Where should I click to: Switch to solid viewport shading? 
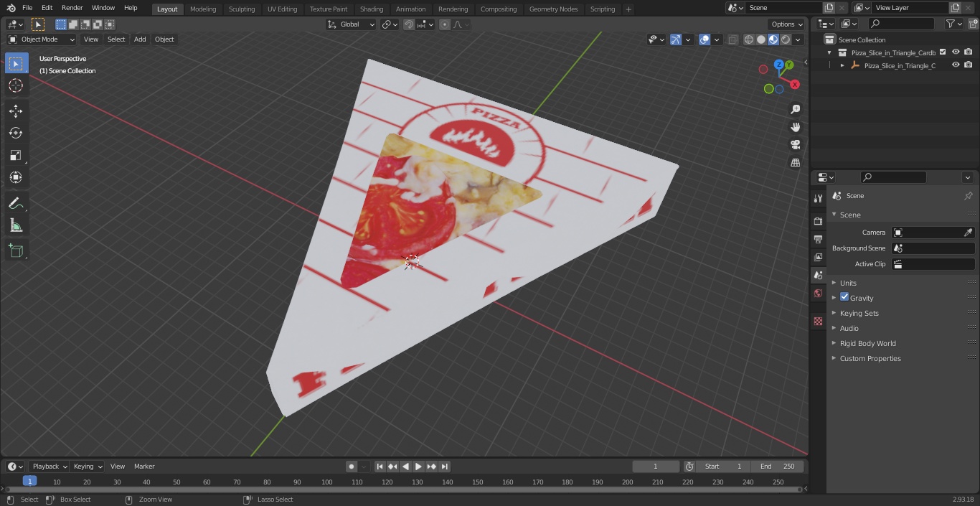tap(761, 39)
